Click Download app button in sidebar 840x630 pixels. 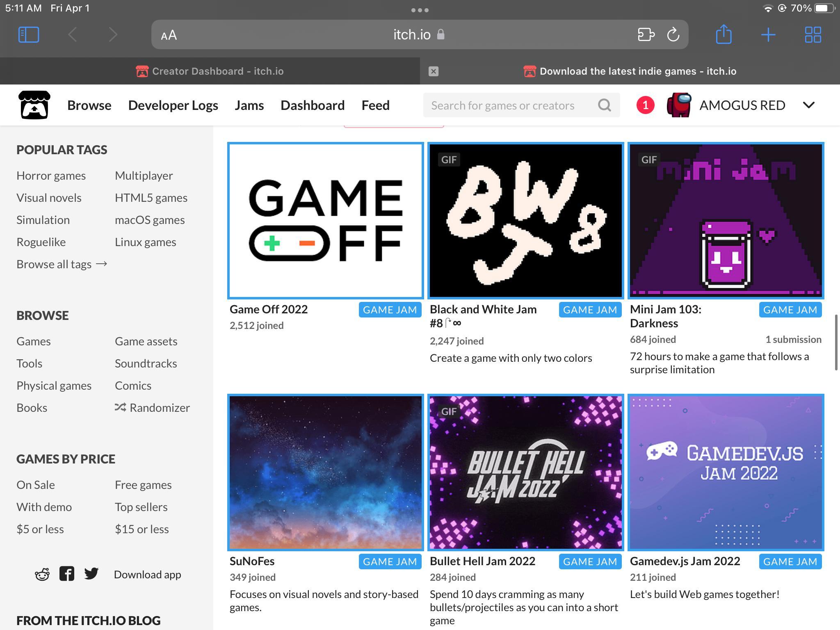pos(148,574)
